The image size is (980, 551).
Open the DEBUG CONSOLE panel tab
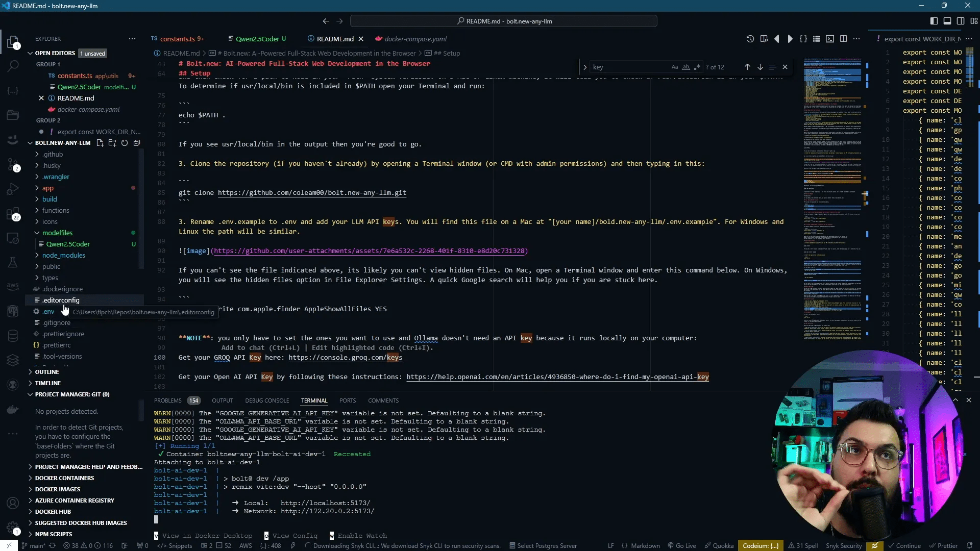point(267,400)
